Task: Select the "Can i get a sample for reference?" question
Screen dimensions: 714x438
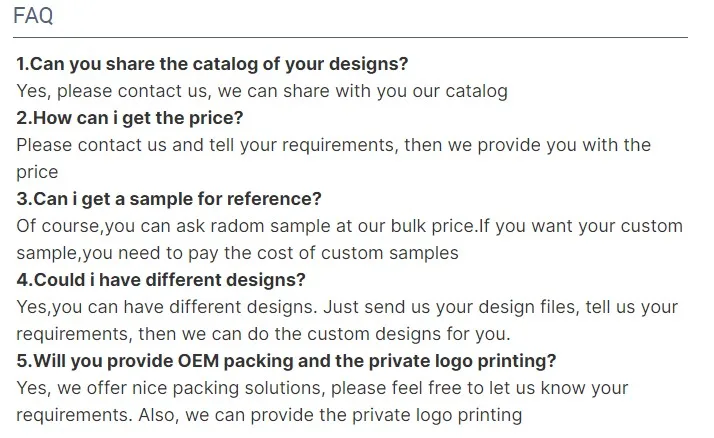Action: click(168, 199)
